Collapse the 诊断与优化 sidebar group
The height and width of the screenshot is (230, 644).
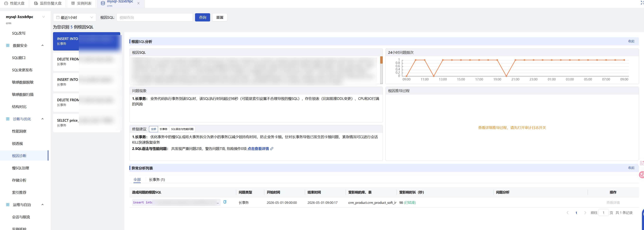point(42,119)
